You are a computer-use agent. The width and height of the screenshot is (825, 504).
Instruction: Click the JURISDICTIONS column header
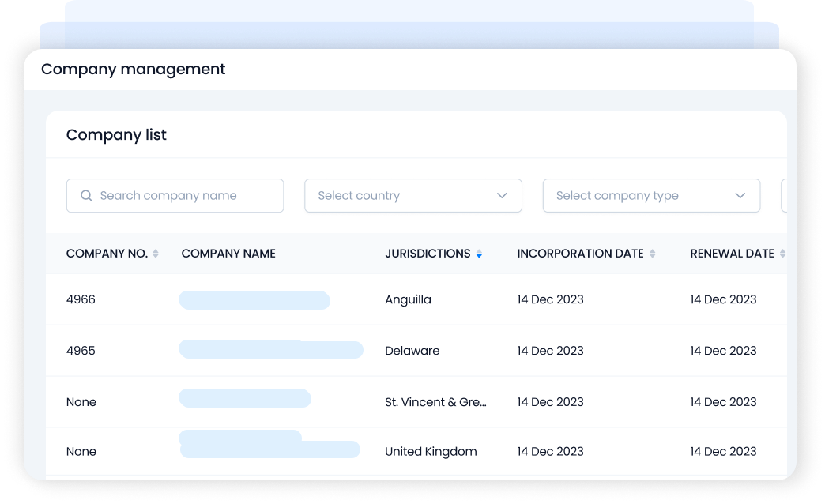coord(429,254)
